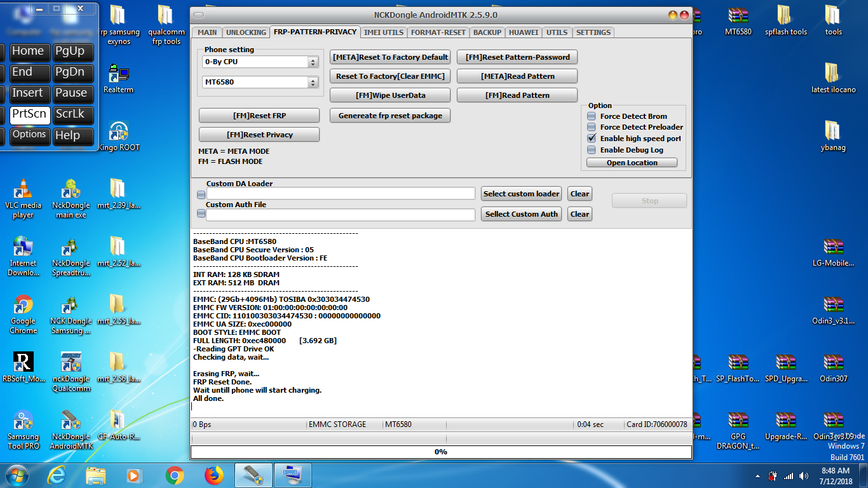
Task: Click [FM]Read Pattern button
Action: pyautogui.click(x=517, y=95)
